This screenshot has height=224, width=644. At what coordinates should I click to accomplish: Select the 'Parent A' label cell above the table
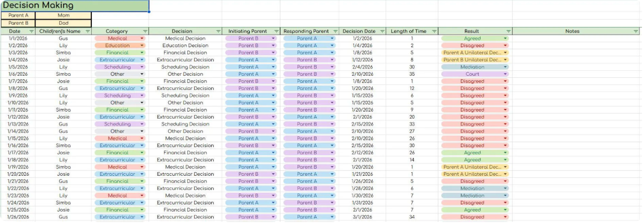point(18,16)
